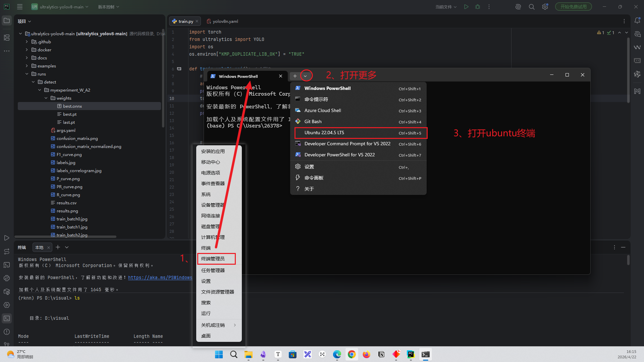Open new terminal session options dropdown
Viewport: 644px width, 362px height.
[67, 247]
